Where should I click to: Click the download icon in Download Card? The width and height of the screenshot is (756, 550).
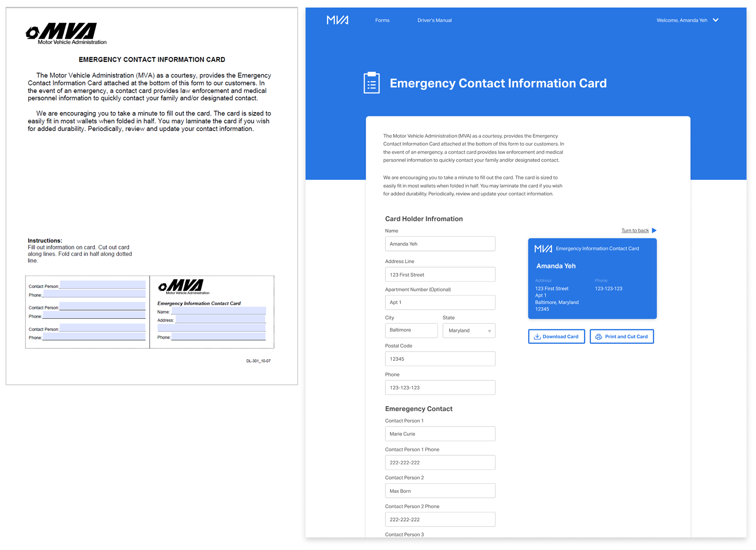[x=537, y=337]
